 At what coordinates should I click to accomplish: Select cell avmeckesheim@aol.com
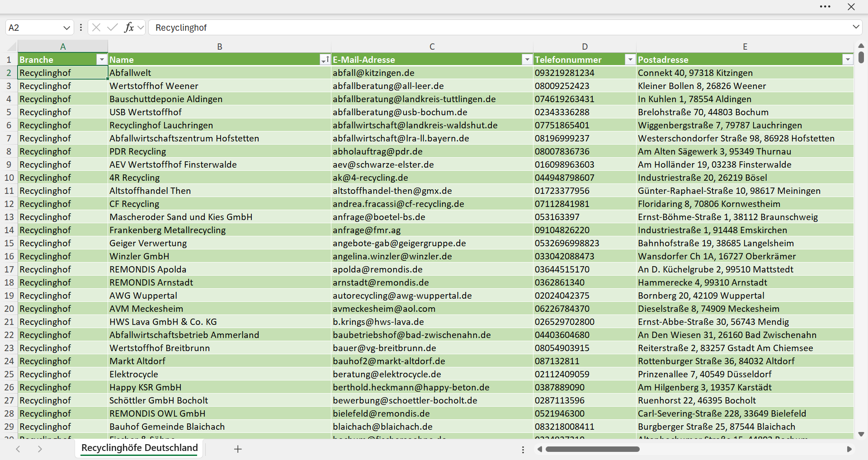pos(432,309)
